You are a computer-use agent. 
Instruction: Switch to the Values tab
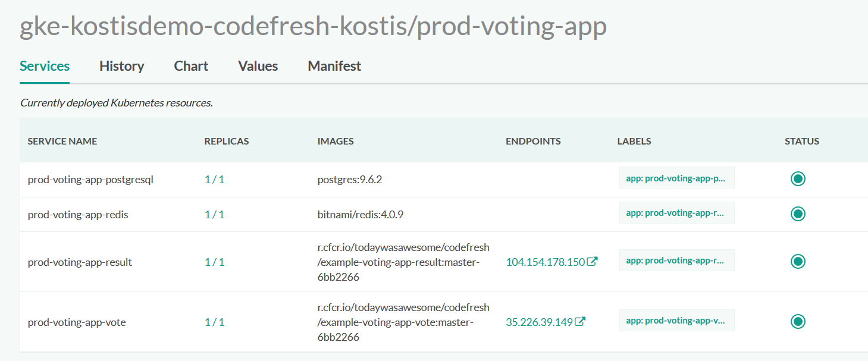258,66
